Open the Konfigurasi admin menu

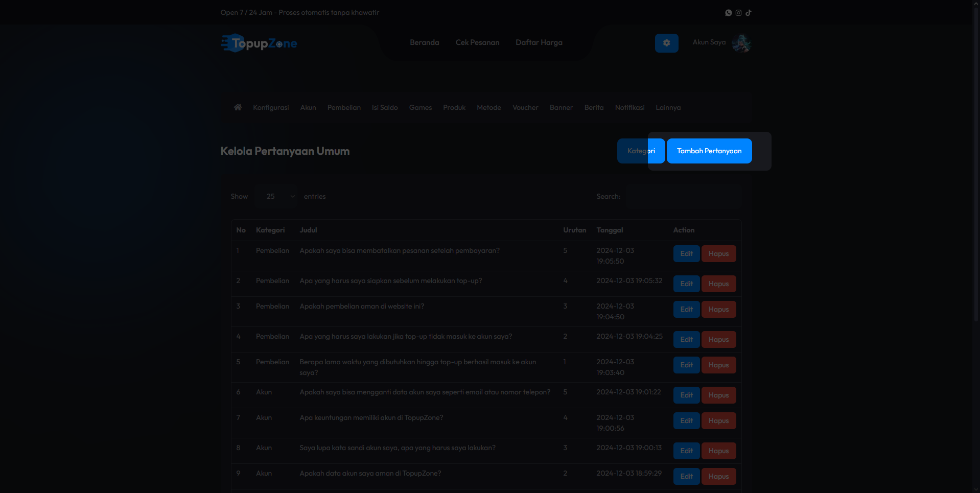click(x=271, y=107)
